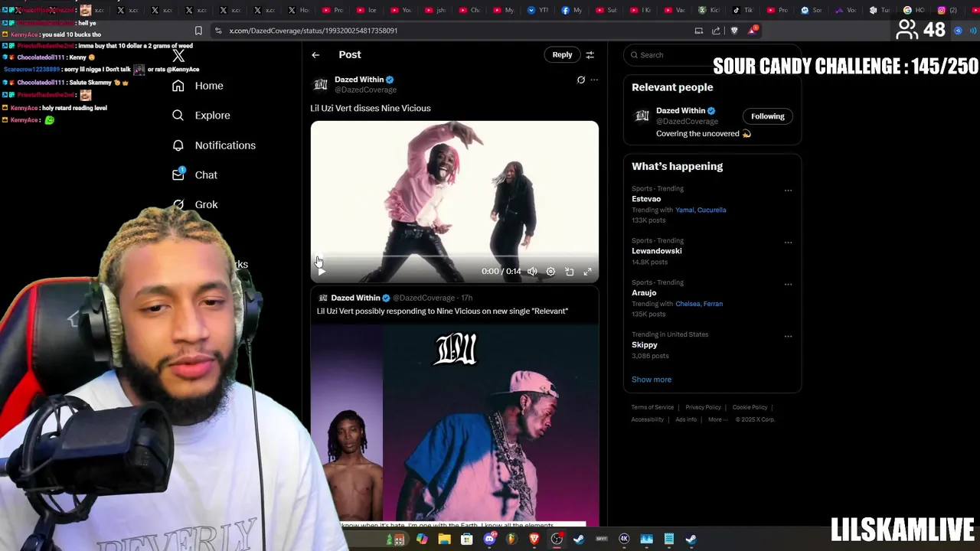The height and width of the screenshot is (551, 980).
Task: Click the Grok explain icon on the post
Action: click(580, 80)
